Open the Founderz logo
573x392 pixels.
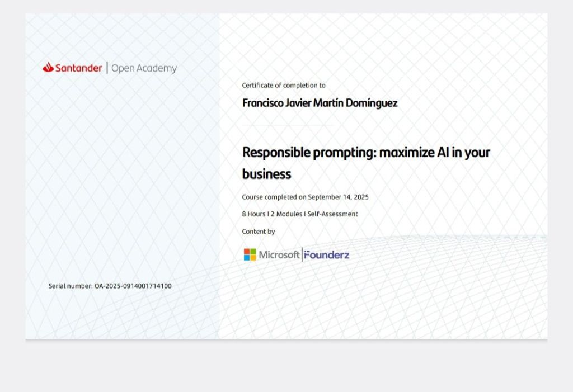click(x=327, y=255)
